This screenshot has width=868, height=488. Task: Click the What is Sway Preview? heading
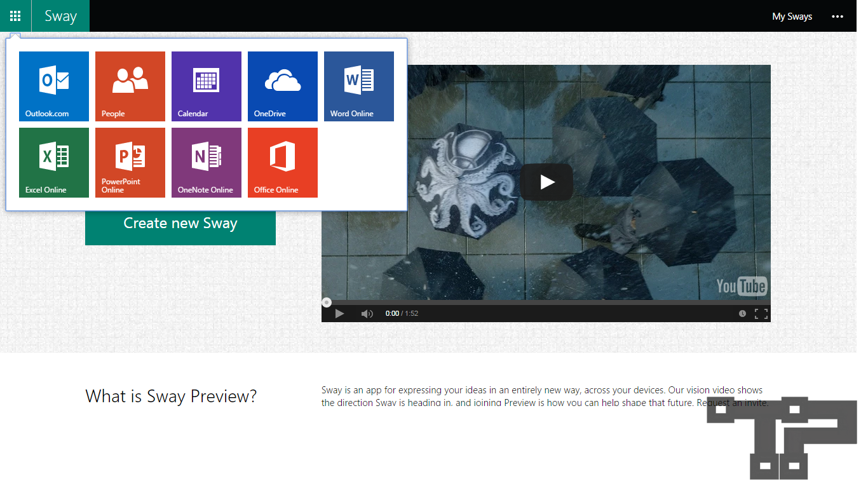pyautogui.click(x=171, y=396)
